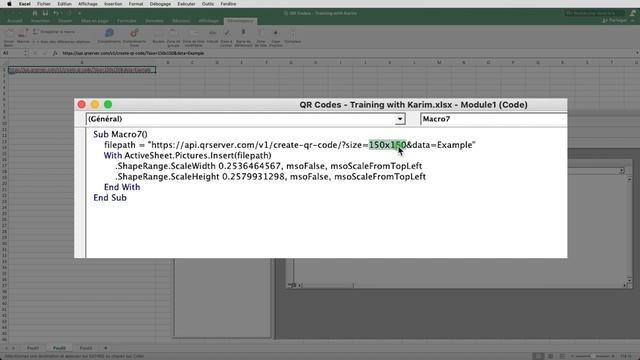Open the Insertion menu in menu bar
Screen dimensions: 640x360
(113, 4)
